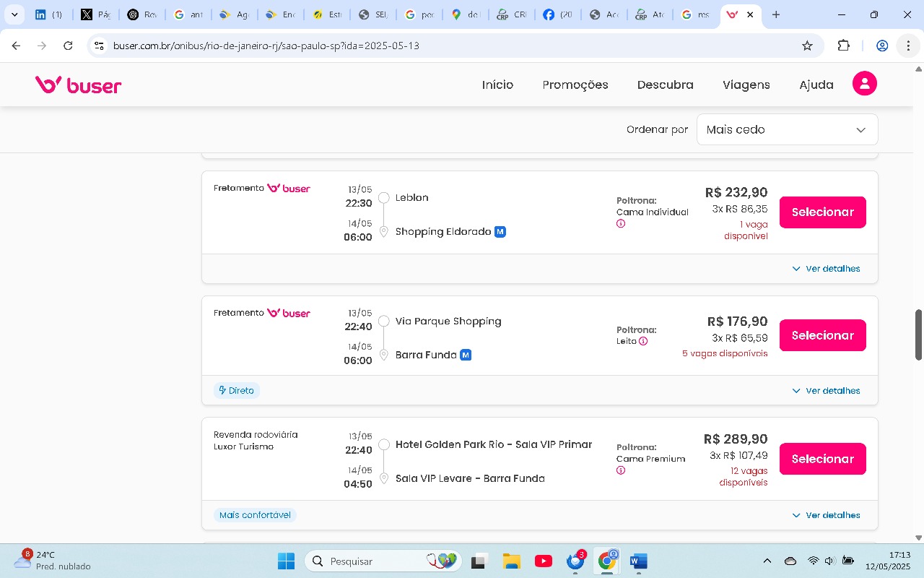Viewport: 924px width, 578px height.
Task: Click metro icon beside Barra Funda
Action: point(466,355)
